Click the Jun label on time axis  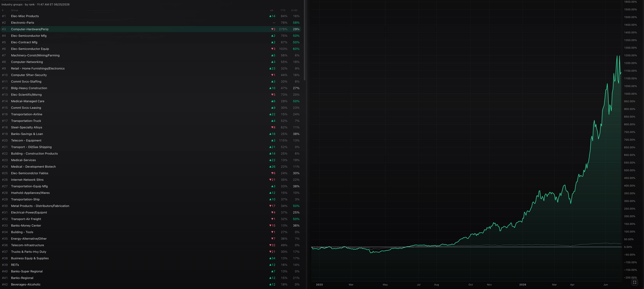(x=606, y=284)
